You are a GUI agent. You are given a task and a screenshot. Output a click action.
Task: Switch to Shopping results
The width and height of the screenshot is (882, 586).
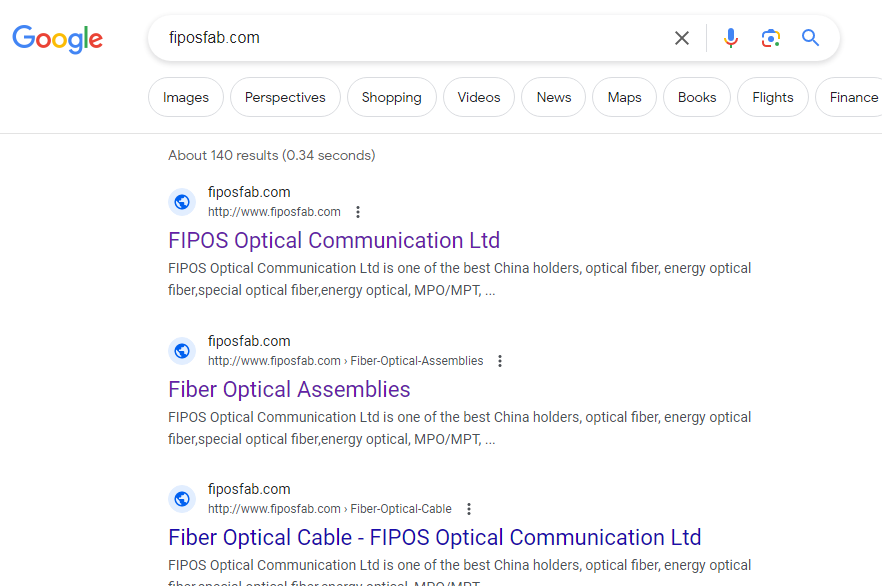[392, 97]
